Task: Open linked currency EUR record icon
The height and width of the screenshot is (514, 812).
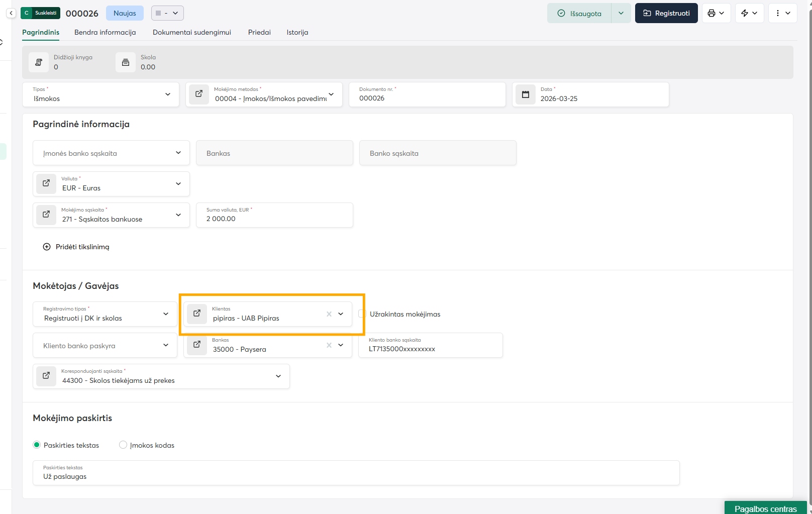Action: coord(46,183)
